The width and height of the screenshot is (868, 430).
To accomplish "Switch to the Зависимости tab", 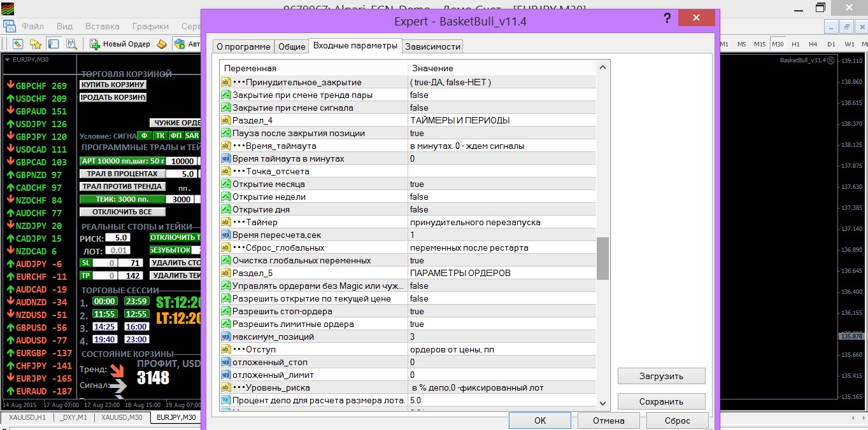I will coord(432,46).
